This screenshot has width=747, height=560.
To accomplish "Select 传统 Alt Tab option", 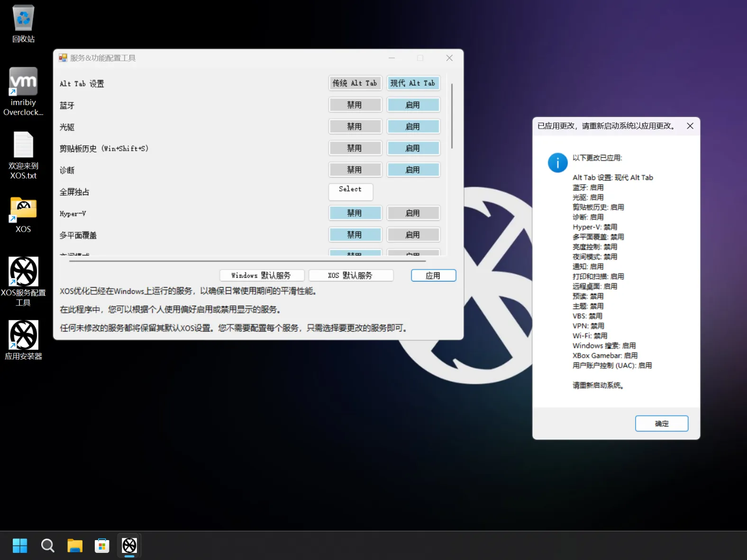I will click(355, 83).
